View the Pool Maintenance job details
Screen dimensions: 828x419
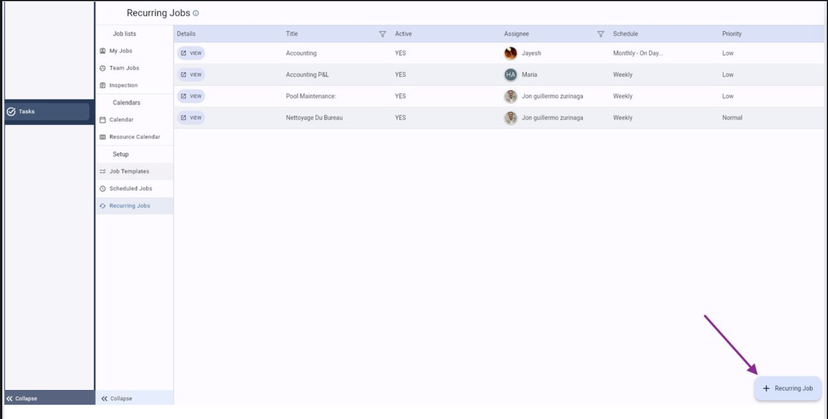[x=191, y=96]
